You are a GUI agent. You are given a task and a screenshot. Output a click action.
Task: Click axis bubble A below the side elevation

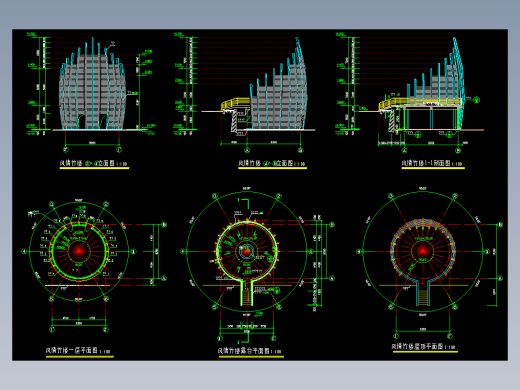(x=247, y=150)
